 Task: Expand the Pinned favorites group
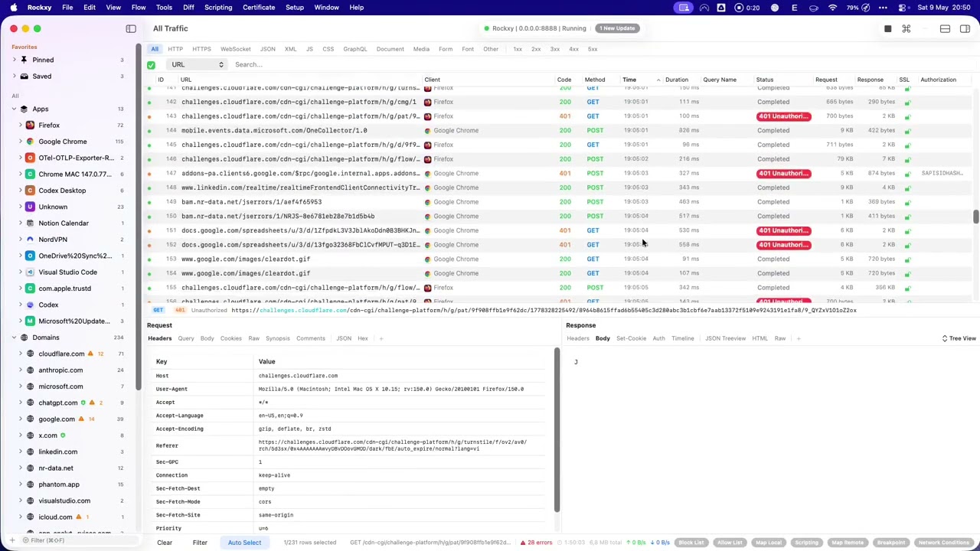click(14, 60)
